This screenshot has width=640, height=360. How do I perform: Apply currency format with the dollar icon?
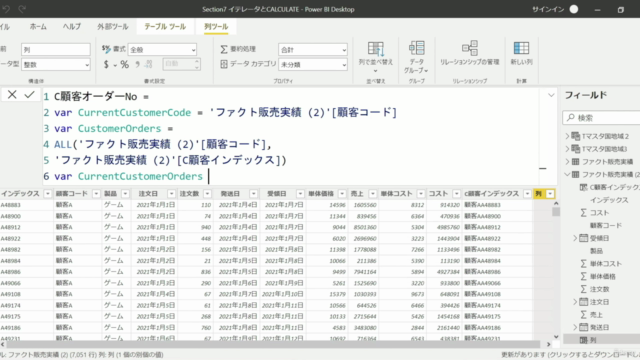point(106,64)
